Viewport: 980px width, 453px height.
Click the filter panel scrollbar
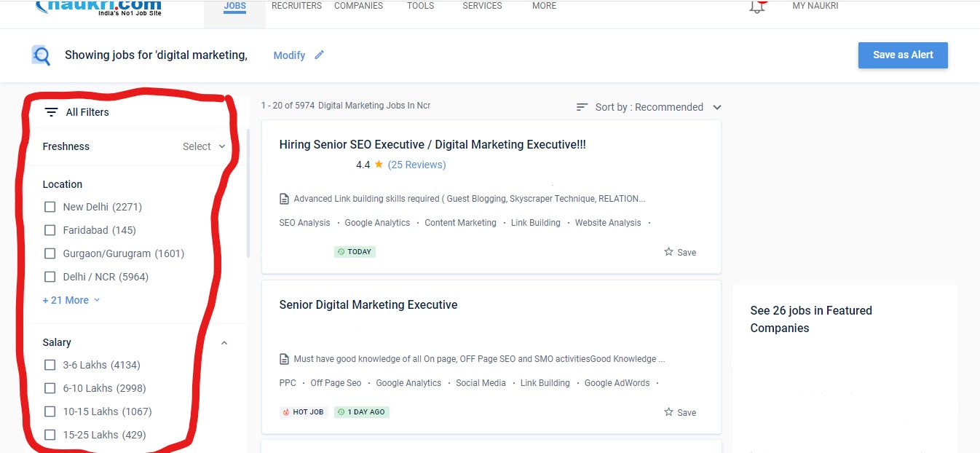[x=248, y=193]
